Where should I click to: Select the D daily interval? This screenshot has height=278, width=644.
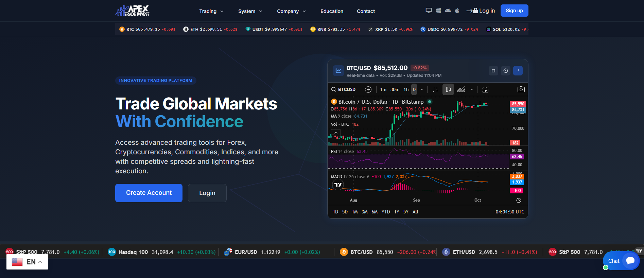(414, 89)
